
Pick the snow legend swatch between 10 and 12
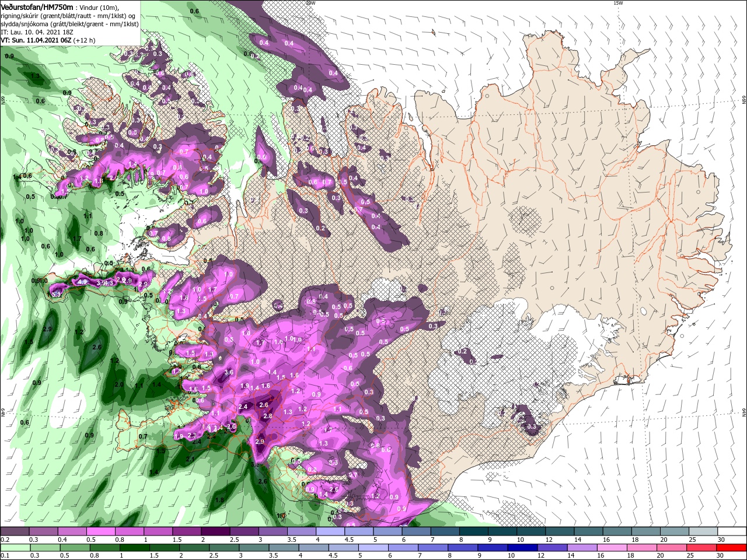tap(531, 531)
